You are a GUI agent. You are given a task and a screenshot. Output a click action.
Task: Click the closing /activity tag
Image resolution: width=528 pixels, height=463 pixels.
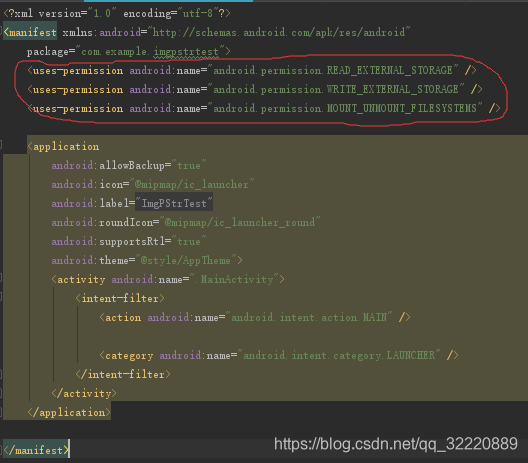[x=84, y=393]
